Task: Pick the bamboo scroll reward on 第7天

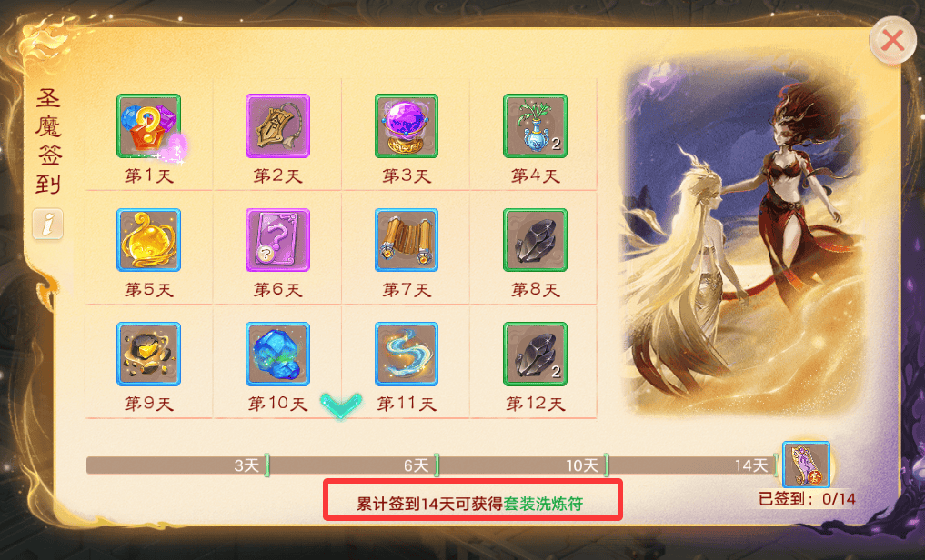Action: [x=407, y=240]
